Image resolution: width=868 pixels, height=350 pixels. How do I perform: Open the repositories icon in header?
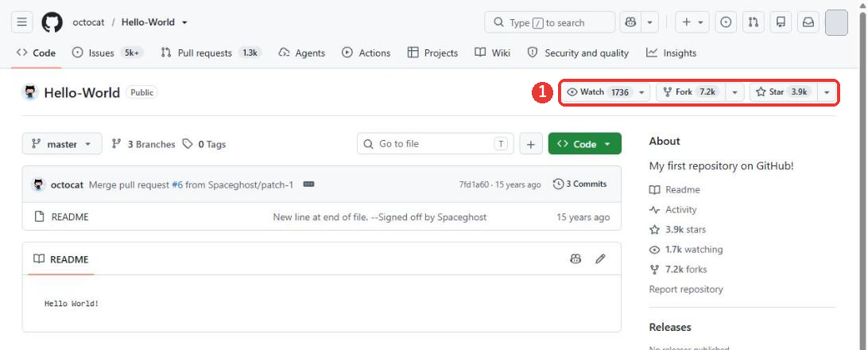coord(781,23)
